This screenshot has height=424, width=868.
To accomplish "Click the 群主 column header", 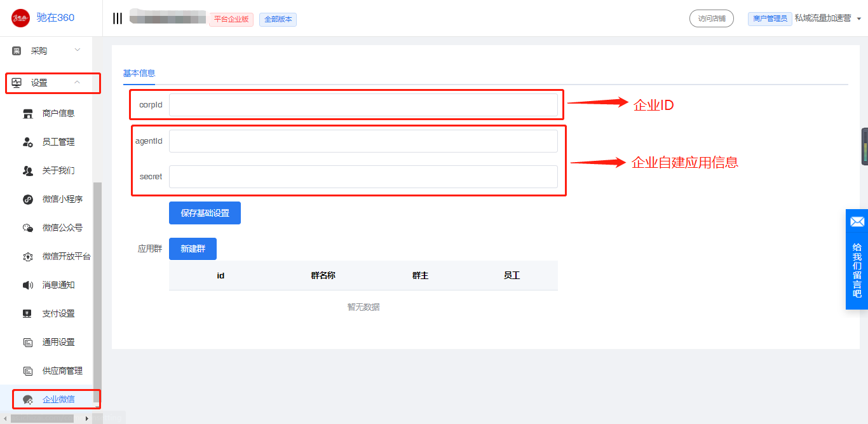I will pos(420,276).
